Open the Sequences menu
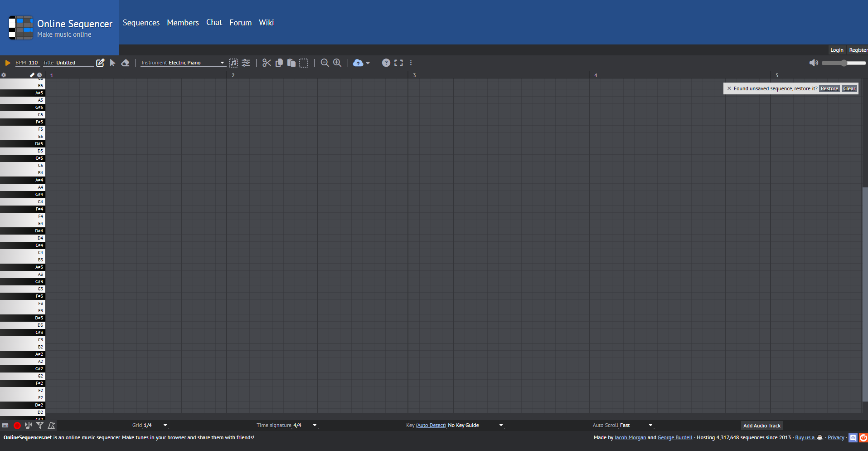This screenshot has height=451, width=868. pyautogui.click(x=141, y=23)
